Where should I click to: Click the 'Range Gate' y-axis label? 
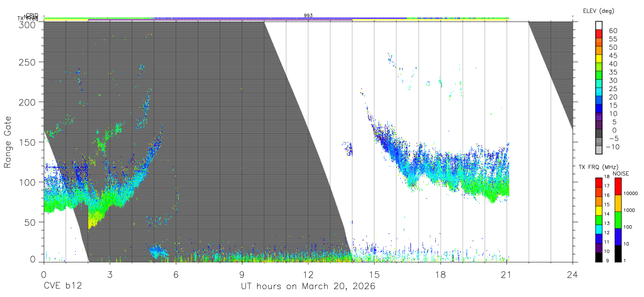8,142
